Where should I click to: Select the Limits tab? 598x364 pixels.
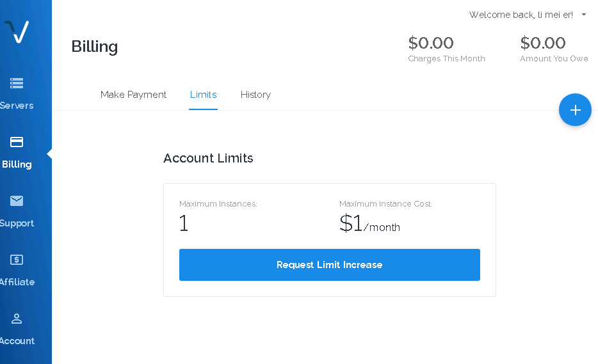click(x=203, y=95)
